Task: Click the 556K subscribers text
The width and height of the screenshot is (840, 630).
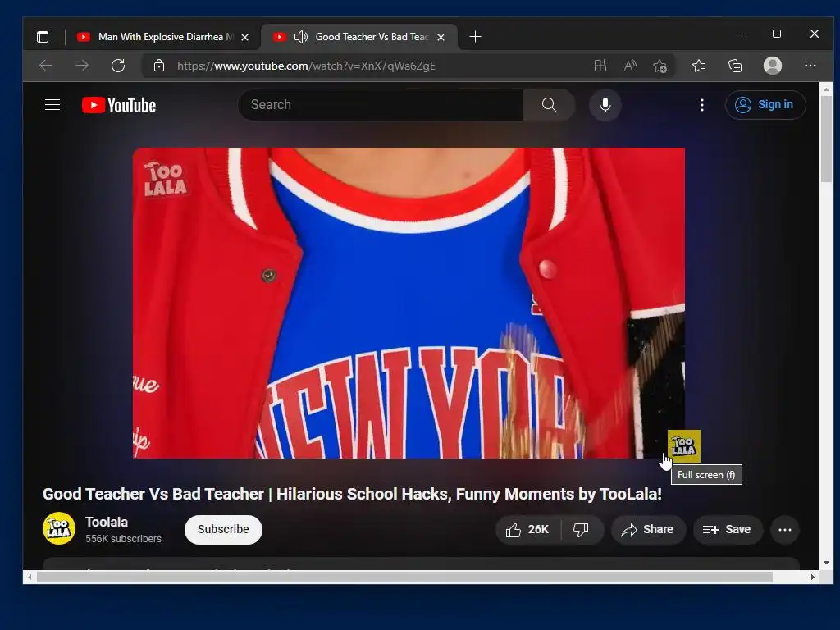Action: tap(123, 538)
